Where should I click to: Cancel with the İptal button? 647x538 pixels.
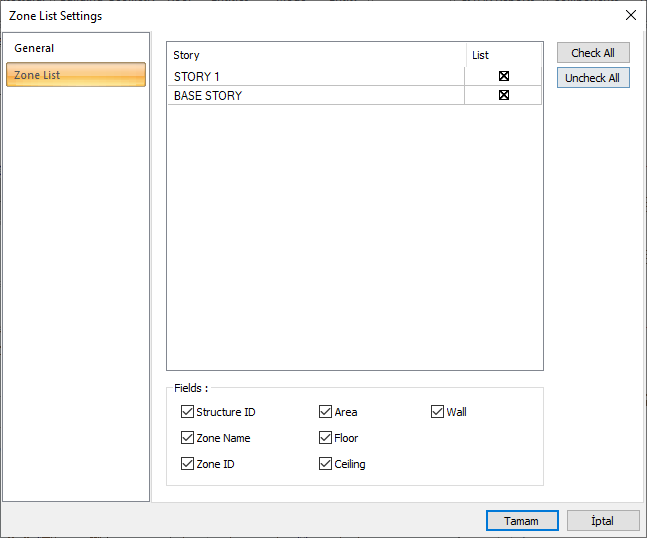pyautogui.click(x=603, y=521)
